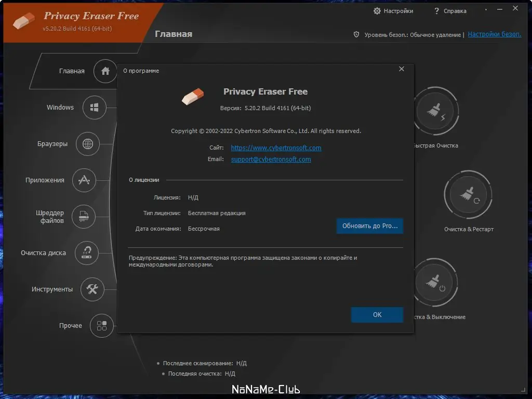Click the Последнее сканирование status line
Screen dimensions: 532x399
point(205,363)
